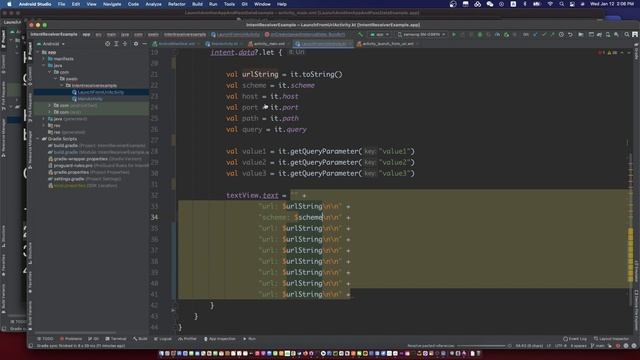Screen dimensions: 640x360
Task: Switch to MainActivity.kt editor tab
Action: (x=224, y=44)
